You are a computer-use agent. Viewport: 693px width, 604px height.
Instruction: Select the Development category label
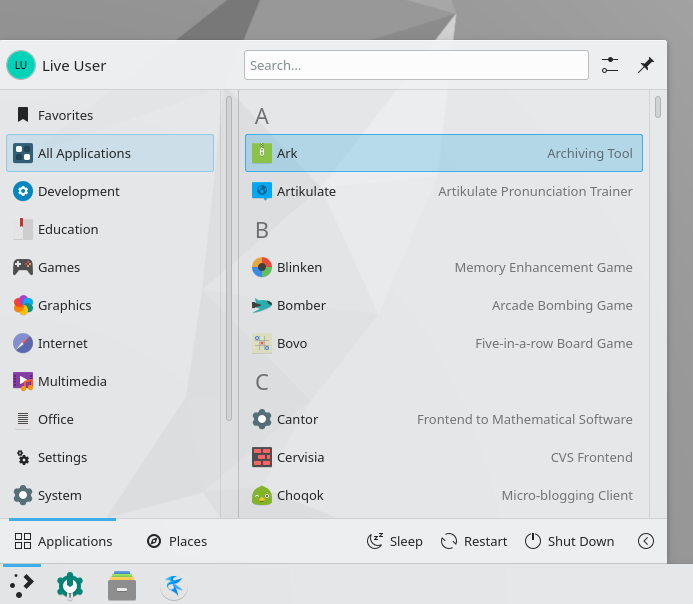coord(79,191)
